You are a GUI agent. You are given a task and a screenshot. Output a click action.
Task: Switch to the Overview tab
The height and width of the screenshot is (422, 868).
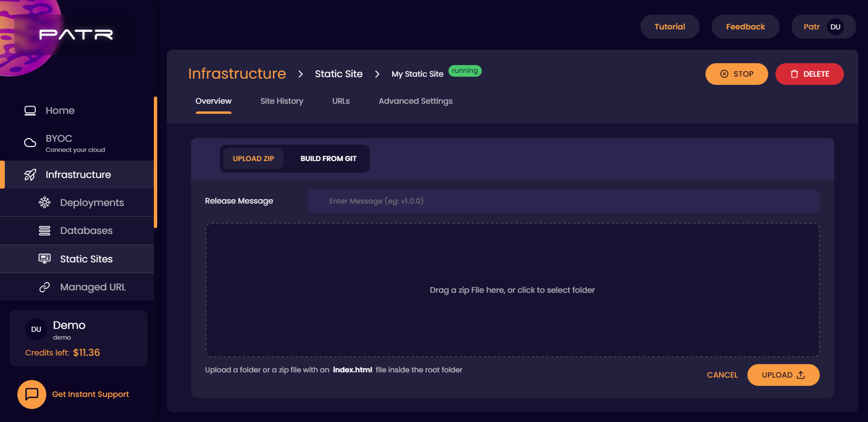tap(213, 101)
